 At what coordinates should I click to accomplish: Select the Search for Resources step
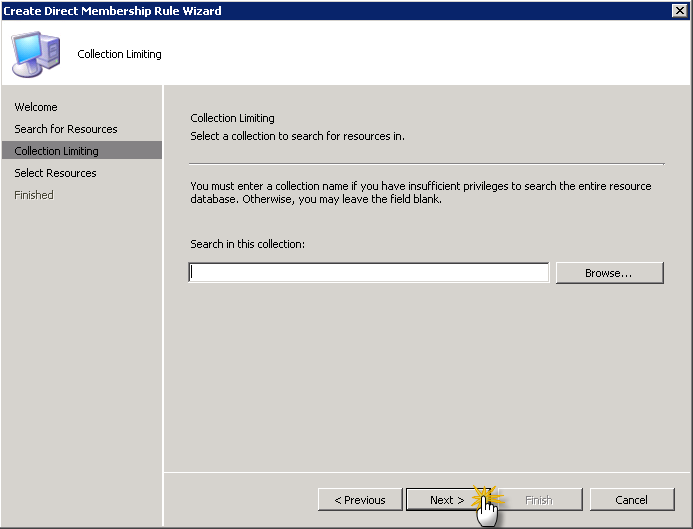(x=66, y=129)
